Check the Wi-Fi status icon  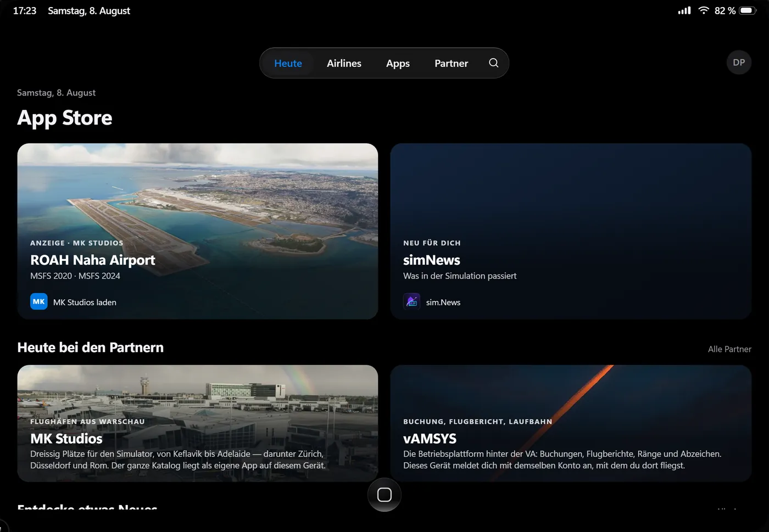tap(704, 10)
